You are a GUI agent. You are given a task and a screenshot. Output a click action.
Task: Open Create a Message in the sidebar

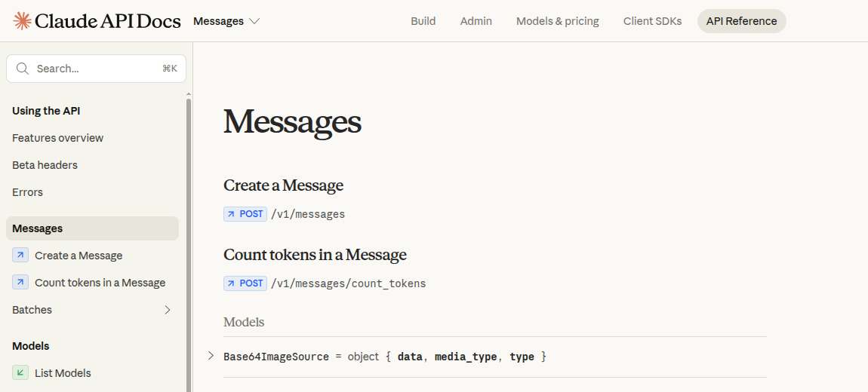coord(78,256)
